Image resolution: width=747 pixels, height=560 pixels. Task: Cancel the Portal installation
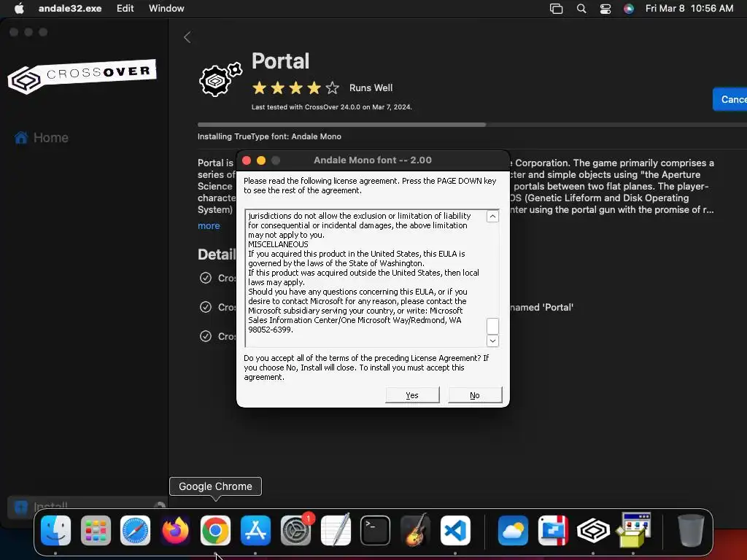(x=729, y=99)
